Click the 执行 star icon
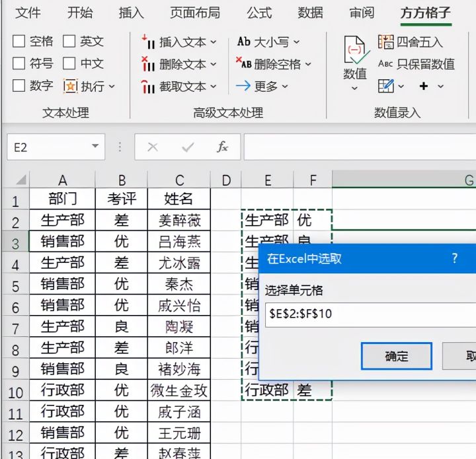476x459 pixels. pos(71,87)
